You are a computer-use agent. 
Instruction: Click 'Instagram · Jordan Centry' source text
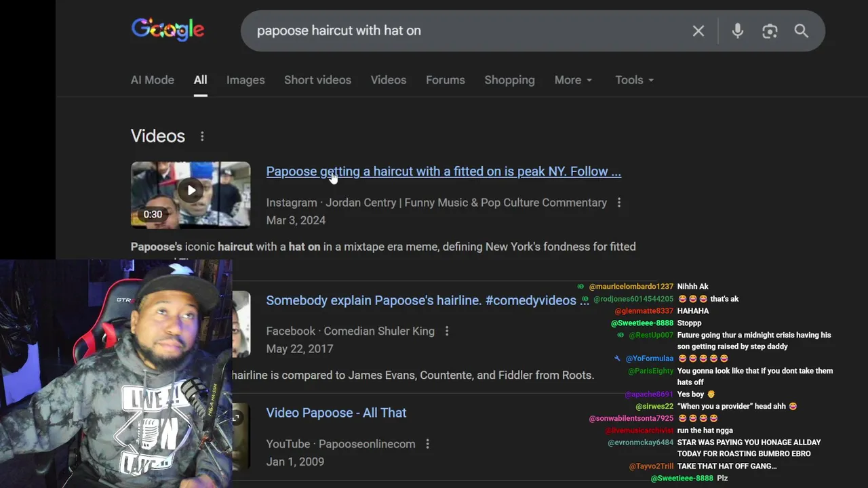(x=437, y=203)
